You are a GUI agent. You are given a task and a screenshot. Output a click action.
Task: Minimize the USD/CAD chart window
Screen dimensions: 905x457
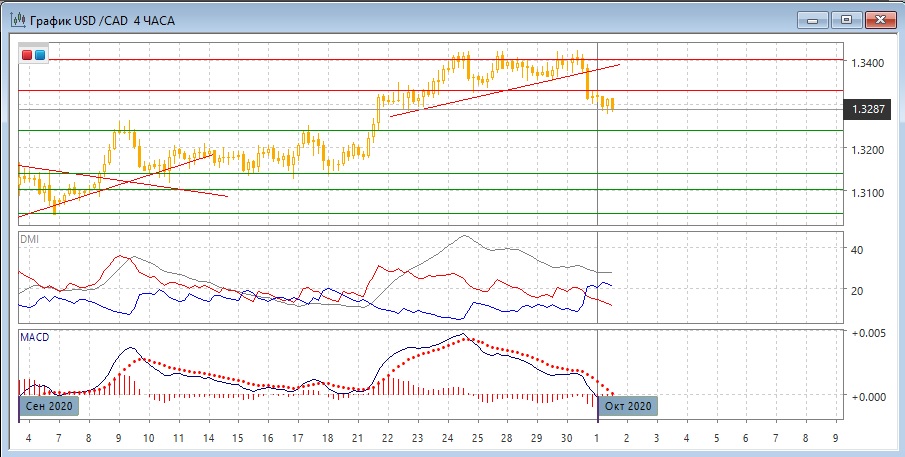coord(812,19)
